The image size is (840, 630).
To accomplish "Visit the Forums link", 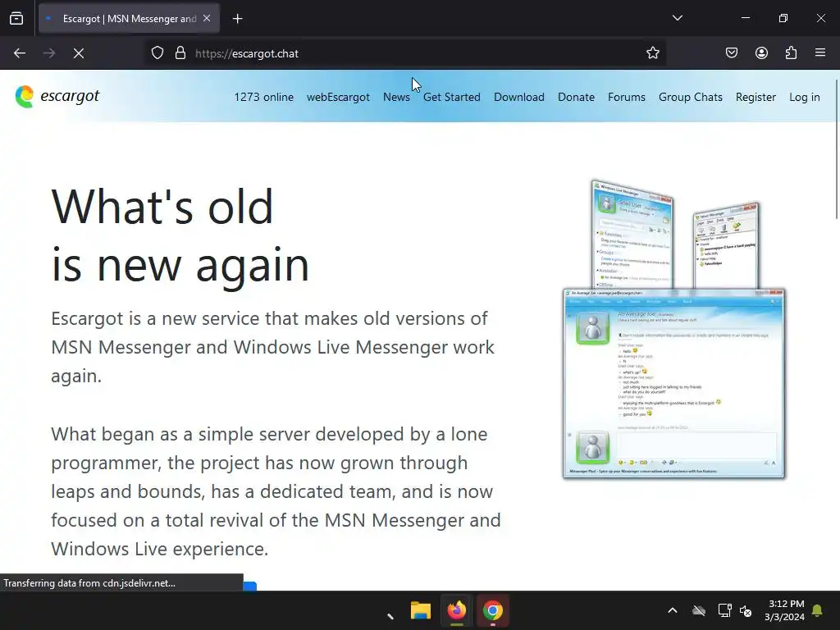I will click(626, 97).
